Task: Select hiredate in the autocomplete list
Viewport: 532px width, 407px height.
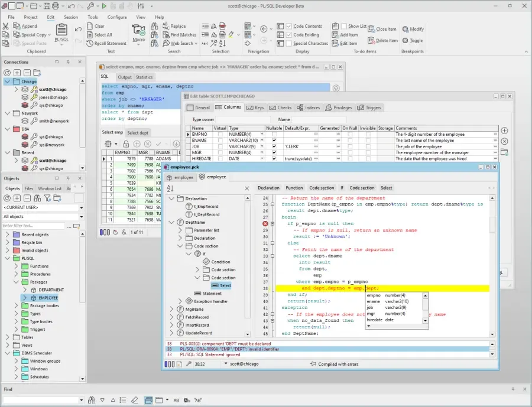Action: (394, 320)
